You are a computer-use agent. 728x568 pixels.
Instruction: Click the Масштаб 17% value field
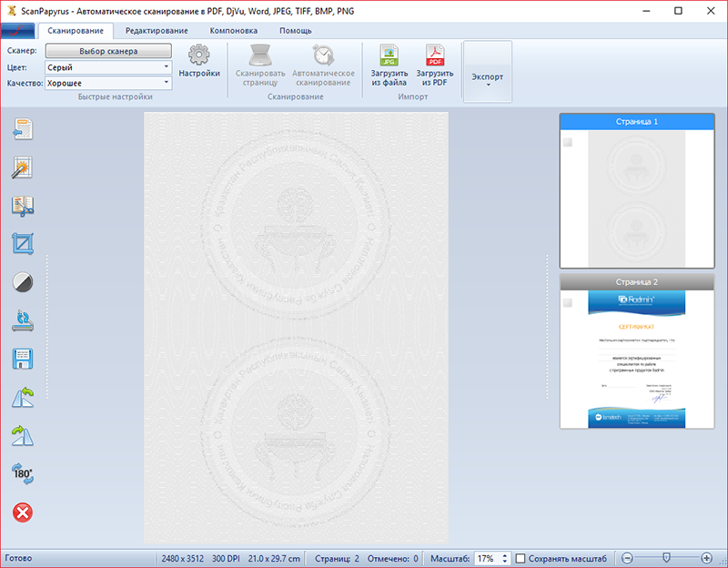(487, 558)
